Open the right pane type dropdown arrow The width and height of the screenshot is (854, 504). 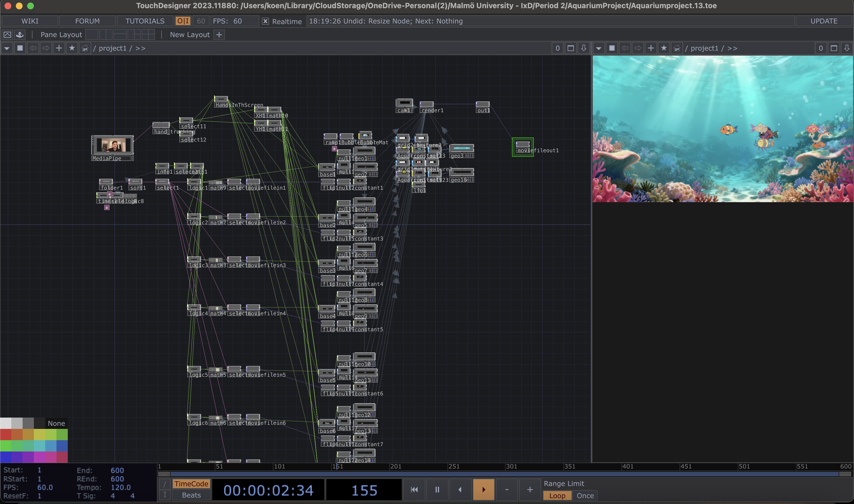(x=598, y=48)
